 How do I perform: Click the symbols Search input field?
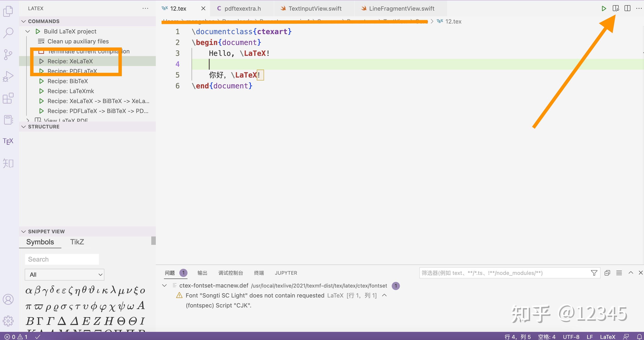(62, 259)
